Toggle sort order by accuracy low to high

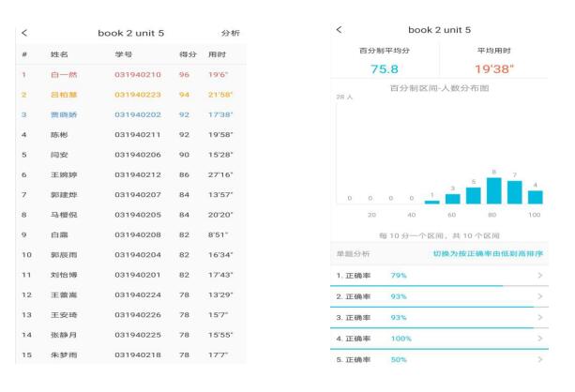point(487,254)
